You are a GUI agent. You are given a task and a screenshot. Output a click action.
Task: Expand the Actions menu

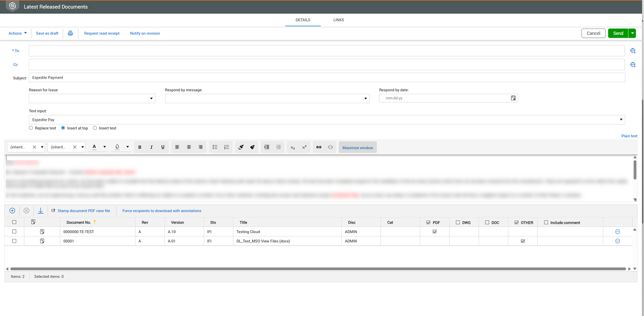tap(18, 33)
